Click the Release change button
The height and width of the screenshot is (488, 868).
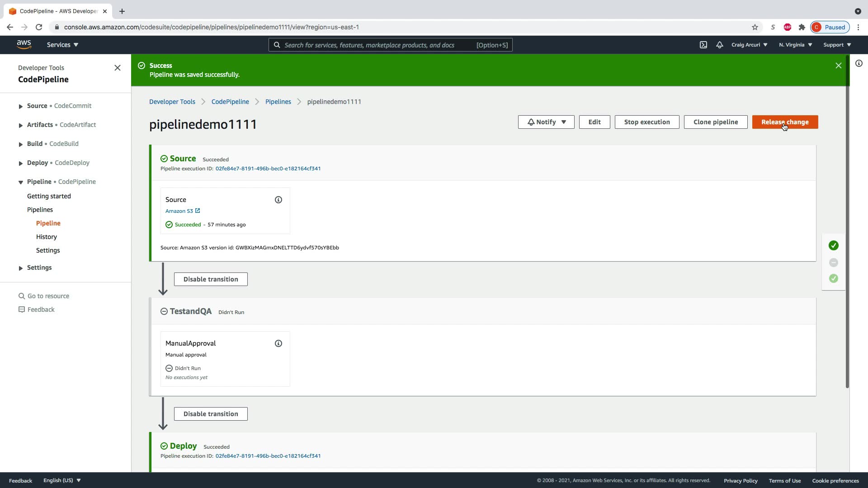tap(785, 122)
